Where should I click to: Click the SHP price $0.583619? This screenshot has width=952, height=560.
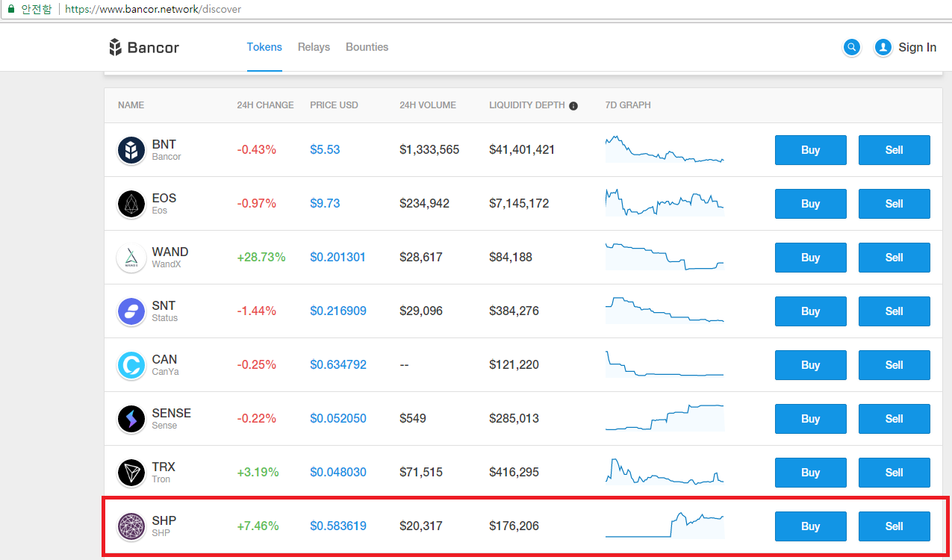[x=338, y=526]
